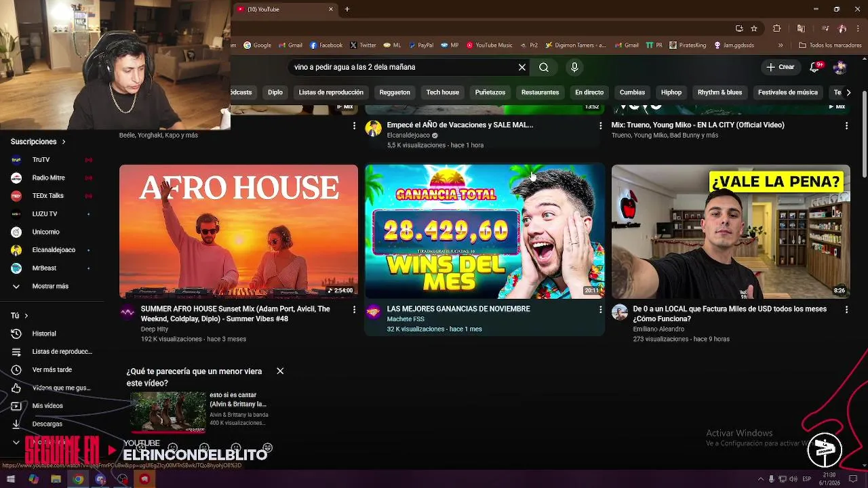Select the Restaurantes filter chip
Viewport: 868px width, 488px height.
pos(540,92)
